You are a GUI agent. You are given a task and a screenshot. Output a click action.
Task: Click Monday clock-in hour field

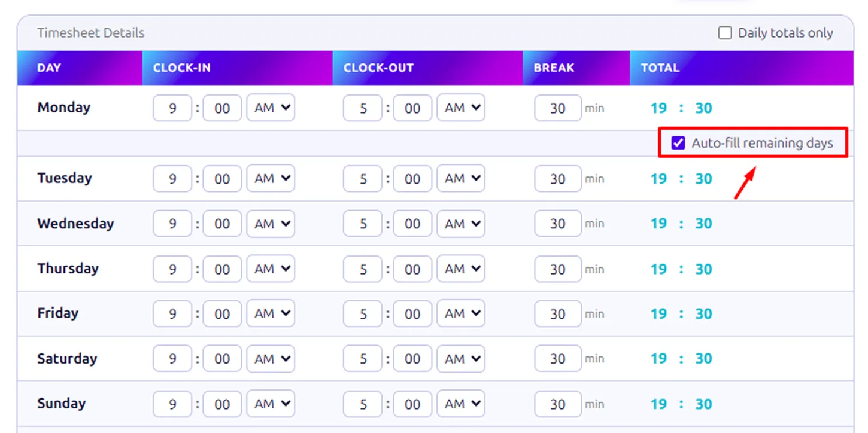172,108
